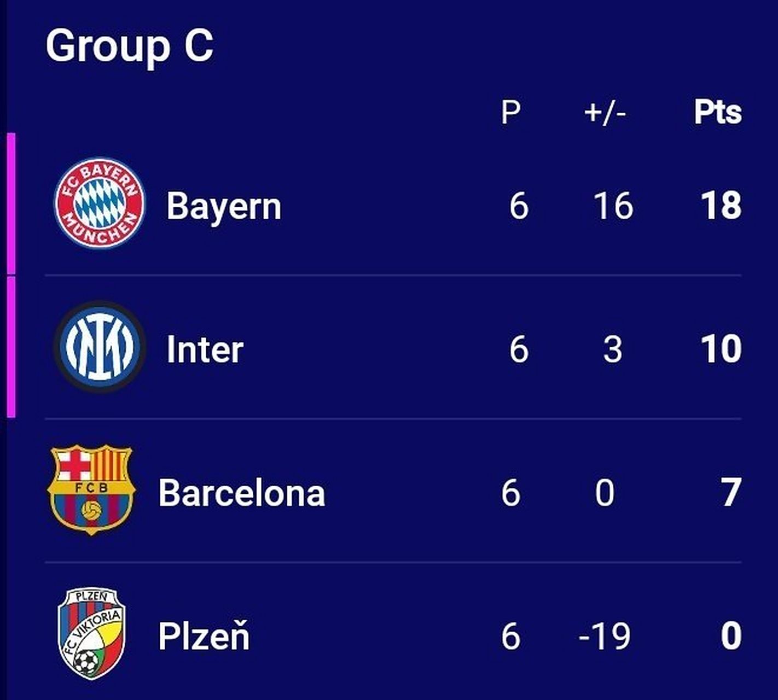
Task: Click the FC Barcelona crest
Action: click(91, 489)
